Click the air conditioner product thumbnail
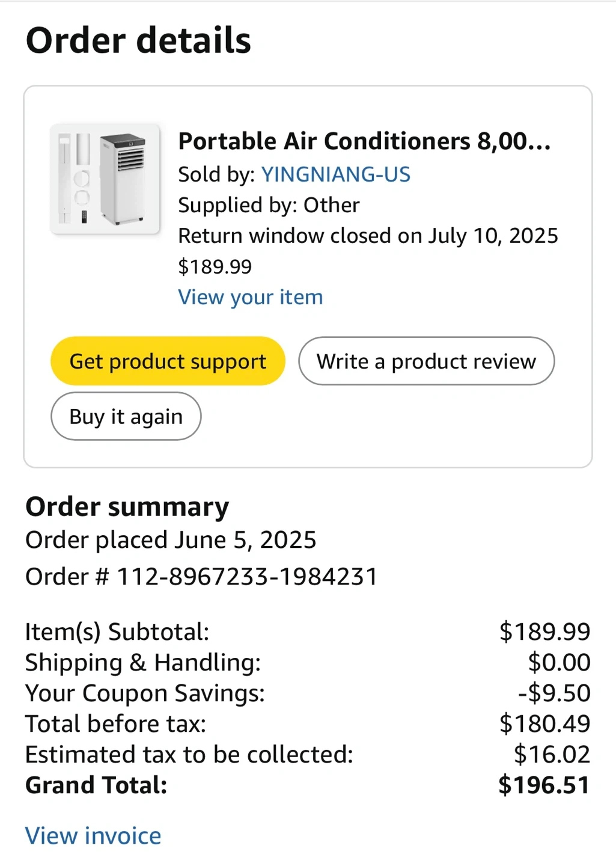 tap(105, 179)
